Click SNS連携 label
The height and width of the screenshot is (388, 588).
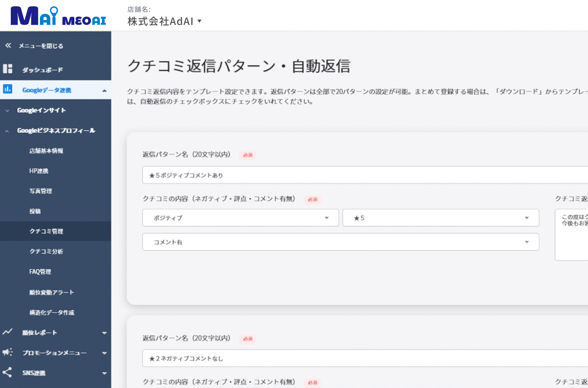pos(34,373)
